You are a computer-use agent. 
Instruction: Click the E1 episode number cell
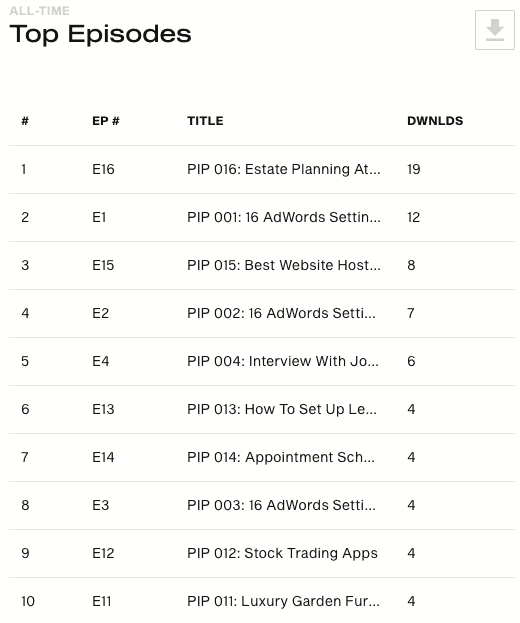(x=99, y=217)
